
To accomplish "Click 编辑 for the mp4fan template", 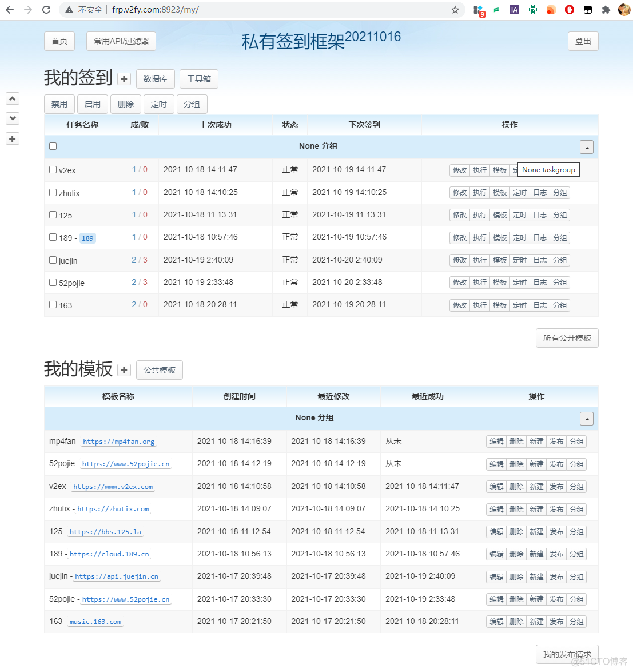I will click(x=497, y=442).
